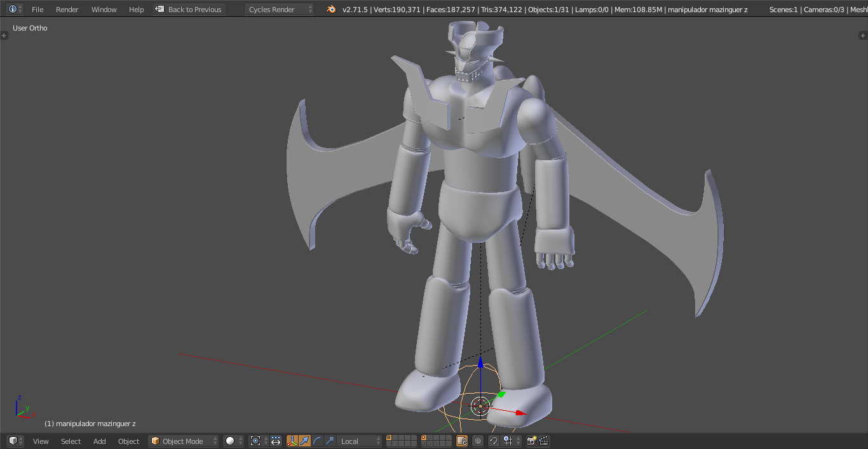
Task: Expand the properties region plus icon
Action: (862, 36)
